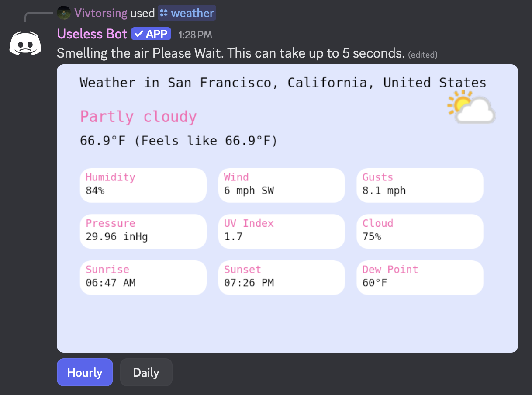This screenshot has width=532, height=395.
Task: Click the APP verification badge
Action: (x=151, y=33)
